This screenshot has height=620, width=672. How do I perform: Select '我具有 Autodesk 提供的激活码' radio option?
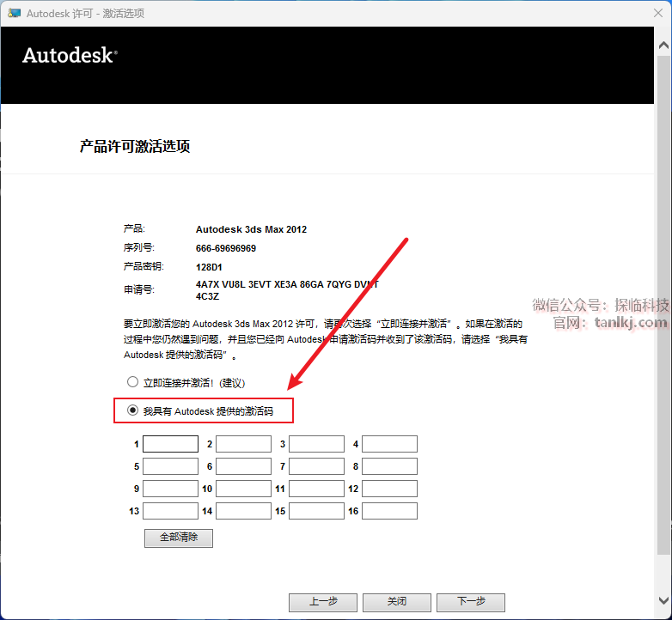click(132, 410)
